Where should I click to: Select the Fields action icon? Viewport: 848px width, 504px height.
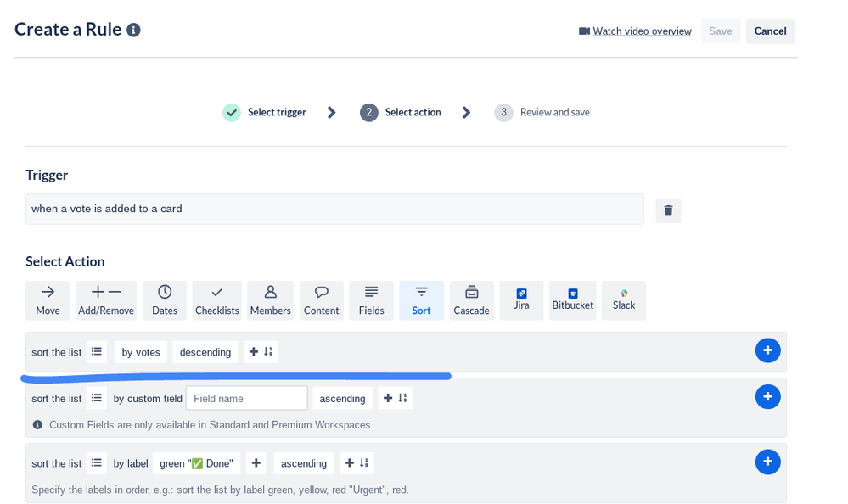[x=371, y=300]
